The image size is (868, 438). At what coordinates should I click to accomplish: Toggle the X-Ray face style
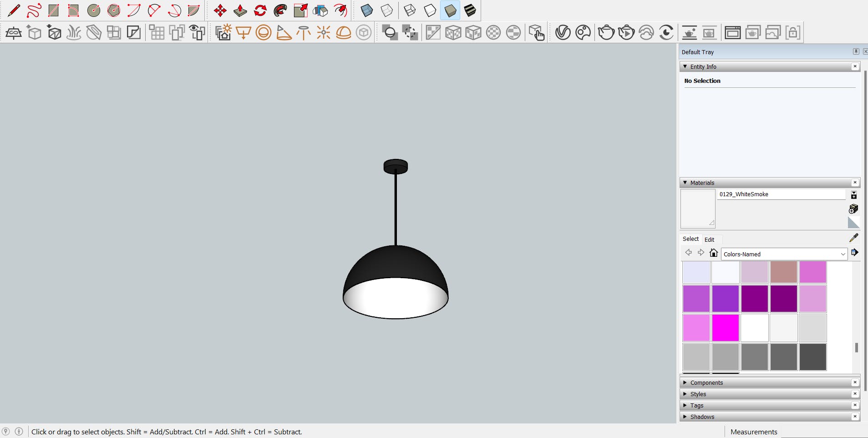coord(367,10)
